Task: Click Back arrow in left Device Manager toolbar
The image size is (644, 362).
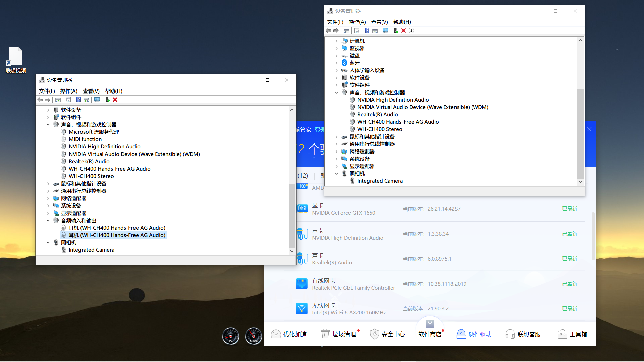Action: click(x=40, y=100)
